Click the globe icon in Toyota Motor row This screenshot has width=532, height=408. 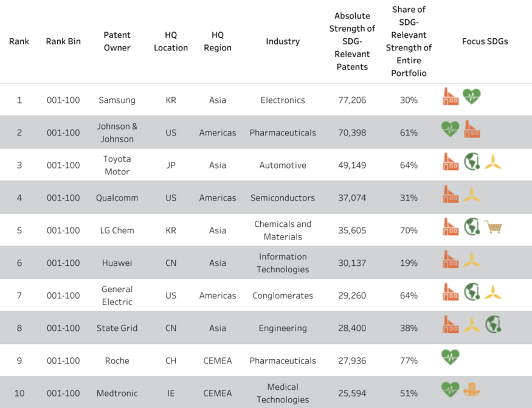click(x=472, y=161)
